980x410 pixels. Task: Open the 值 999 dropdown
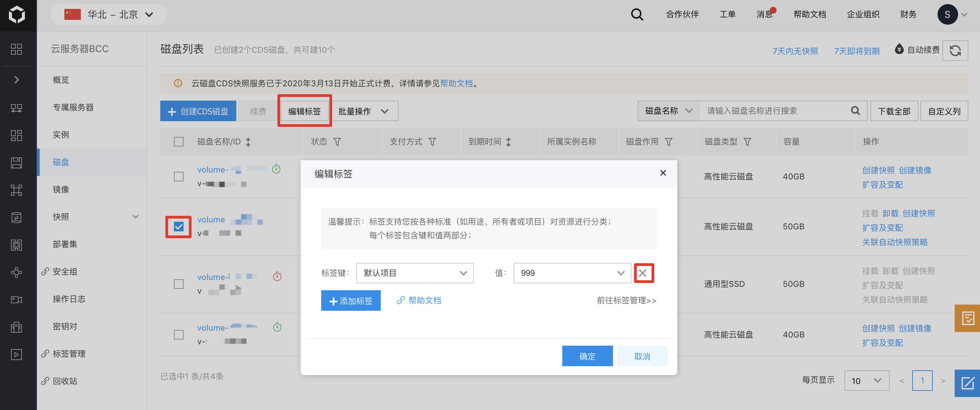coord(572,273)
